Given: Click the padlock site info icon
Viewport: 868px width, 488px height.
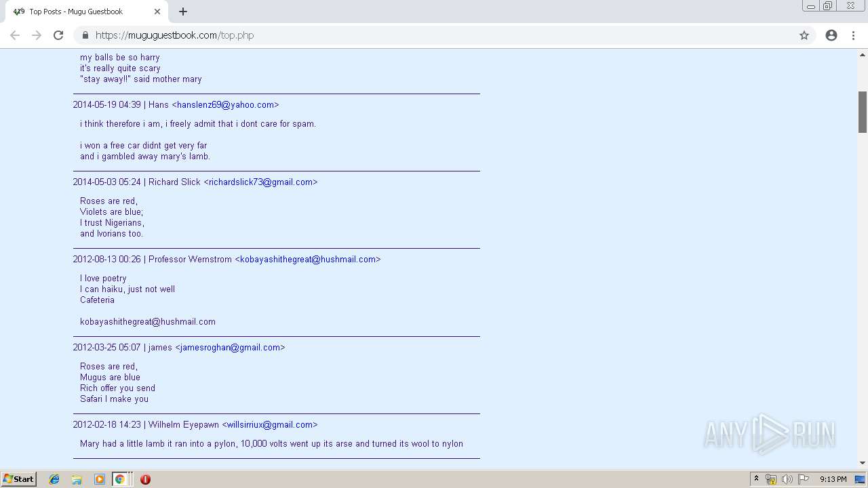Looking at the screenshot, I should (x=85, y=35).
